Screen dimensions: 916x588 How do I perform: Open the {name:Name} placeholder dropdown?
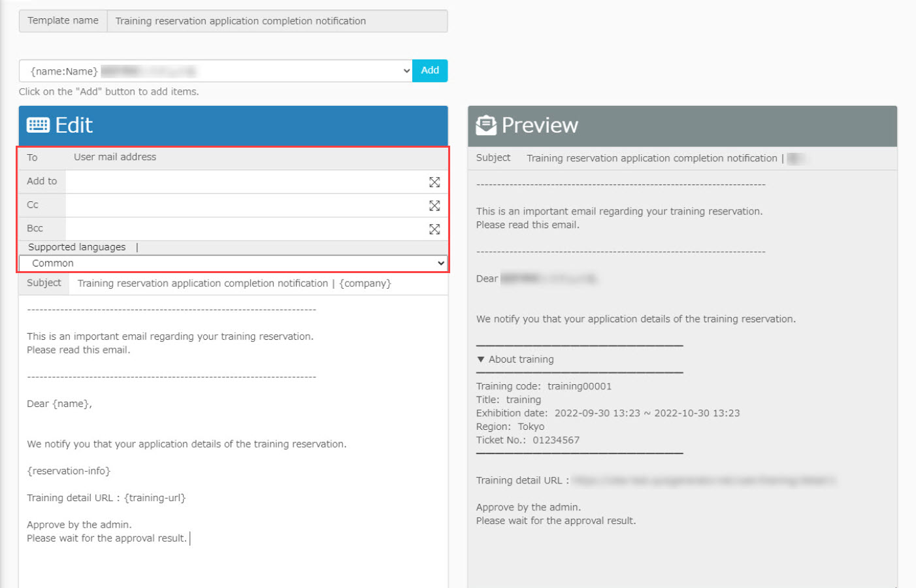click(x=216, y=71)
